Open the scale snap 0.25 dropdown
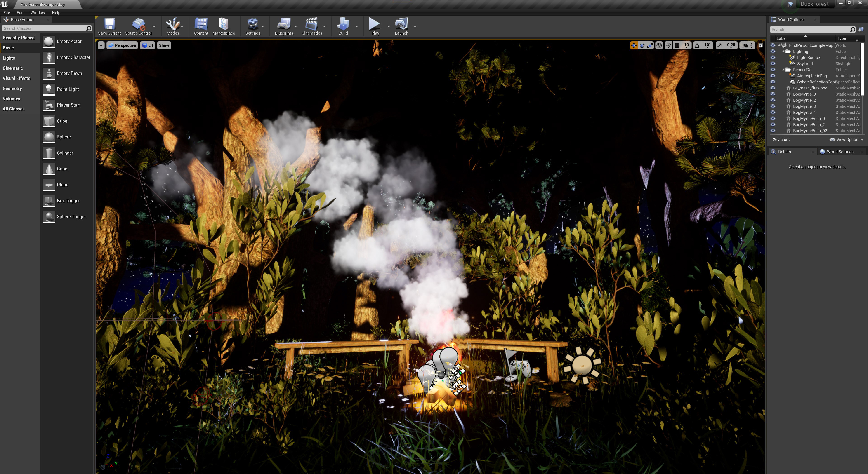This screenshot has height=474, width=868. click(731, 45)
